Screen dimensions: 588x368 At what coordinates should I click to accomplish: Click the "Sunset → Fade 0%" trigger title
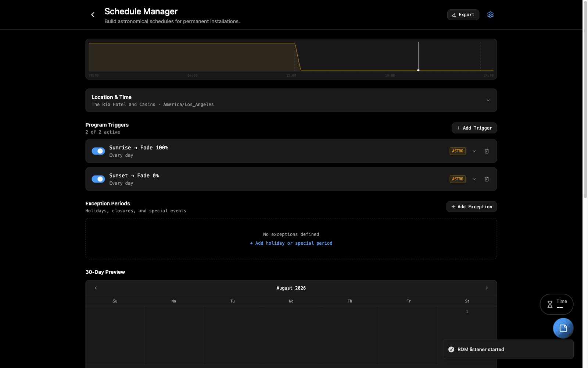click(x=134, y=176)
